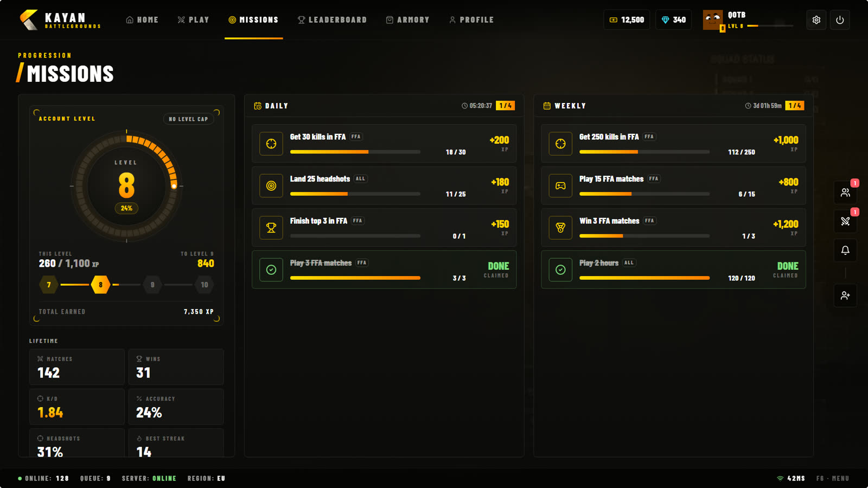The height and width of the screenshot is (488, 868).
Task: Click the add friend sidebar icon
Action: 845,296
